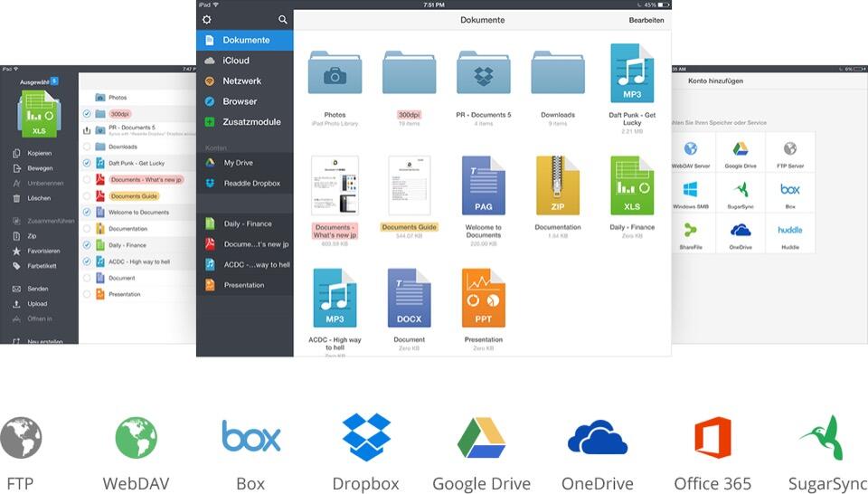Tap Senden mail action in left panel
The height and width of the screenshot is (494, 868).
tap(31, 289)
